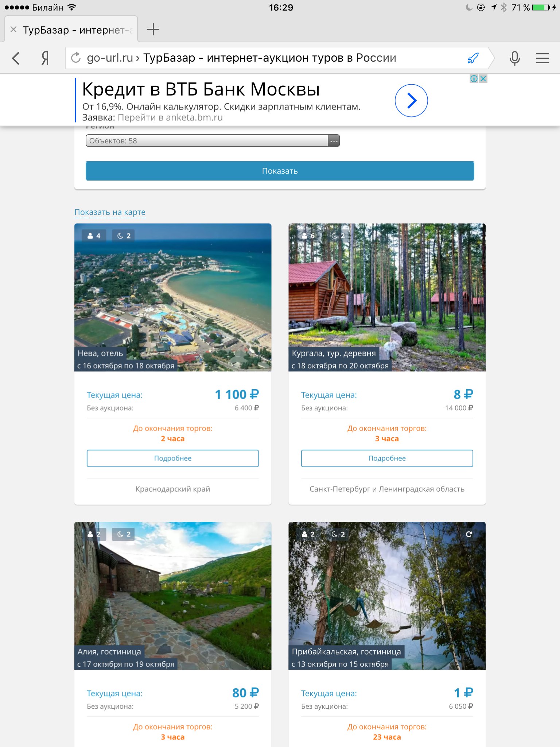Close the ТурБазар browser tab
560x747 pixels.
[13, 30]
